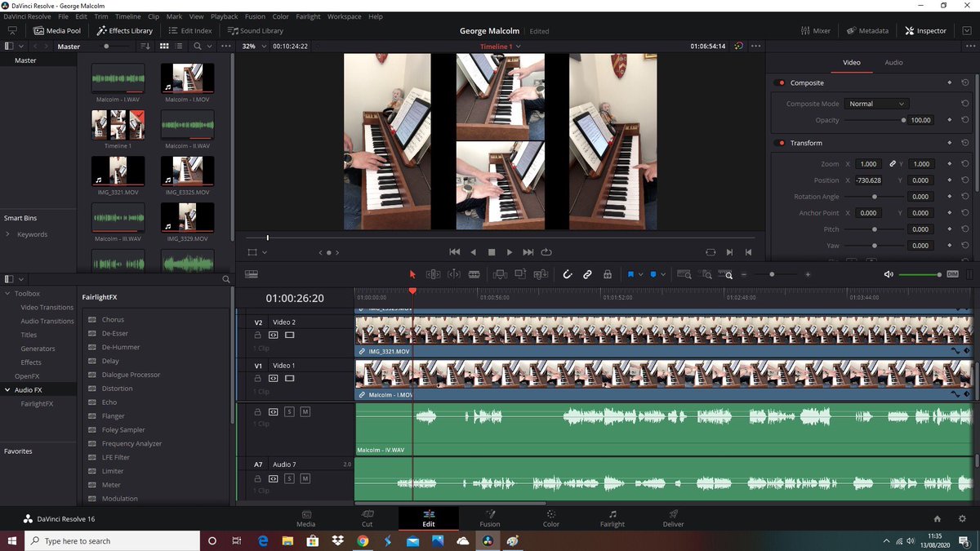Open the Effects Library panel
Screen dimensions: 980x551
point(125,30)
